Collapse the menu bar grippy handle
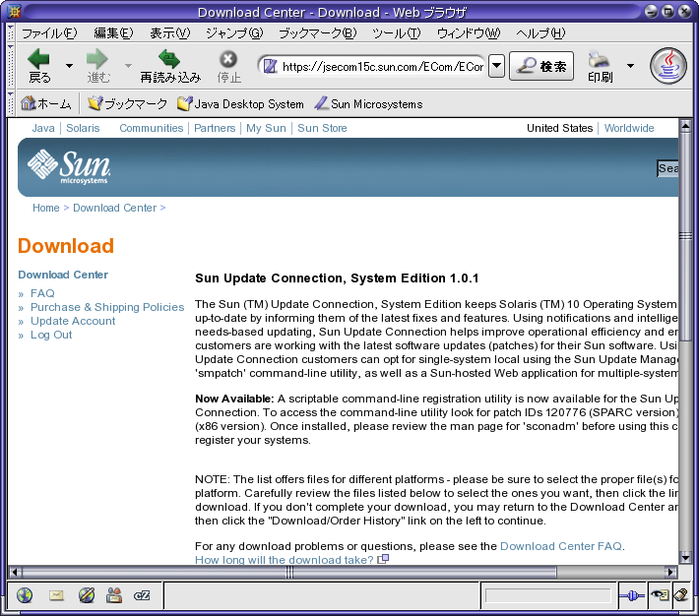The image size is (699, 616). [11, 33]
